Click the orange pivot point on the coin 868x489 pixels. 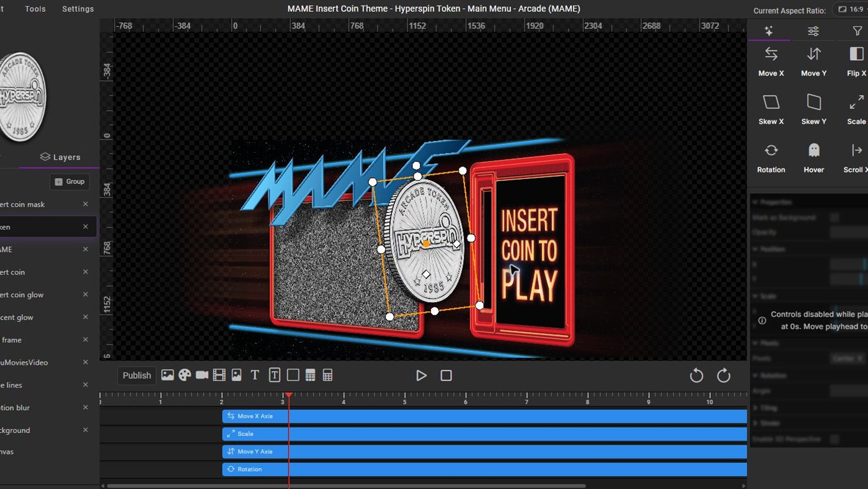pyautogui.click(x=426, y=244)
